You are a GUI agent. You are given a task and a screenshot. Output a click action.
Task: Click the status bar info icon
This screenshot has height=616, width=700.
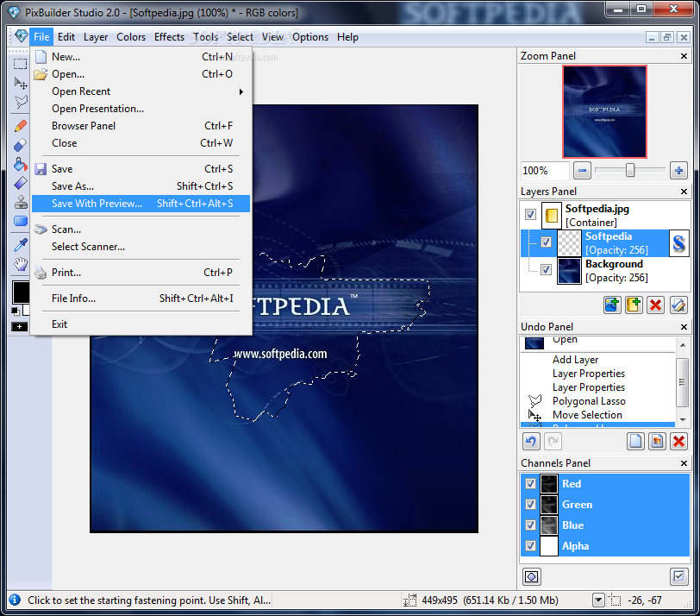pyautogui.click(x=15, y=600)
